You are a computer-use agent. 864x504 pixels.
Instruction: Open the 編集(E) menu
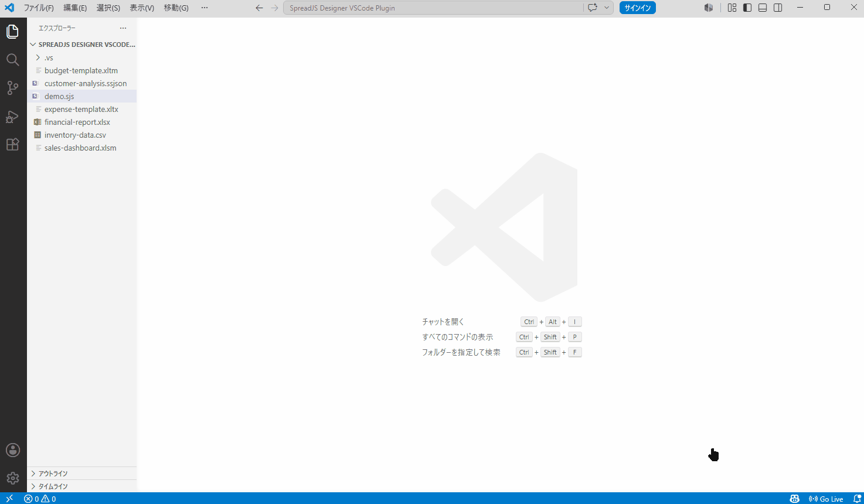point(75,8)
